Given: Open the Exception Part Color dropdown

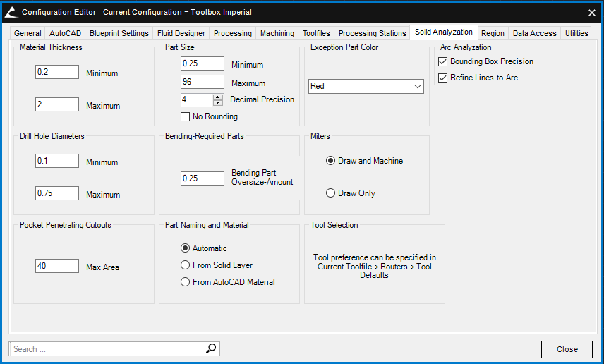Looking at the screenshot, I should coord(366,86).
